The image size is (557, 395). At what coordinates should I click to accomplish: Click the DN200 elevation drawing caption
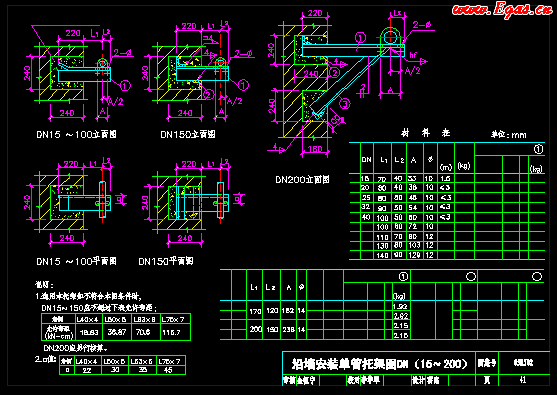pyautogui.click(x=302, y=180)
